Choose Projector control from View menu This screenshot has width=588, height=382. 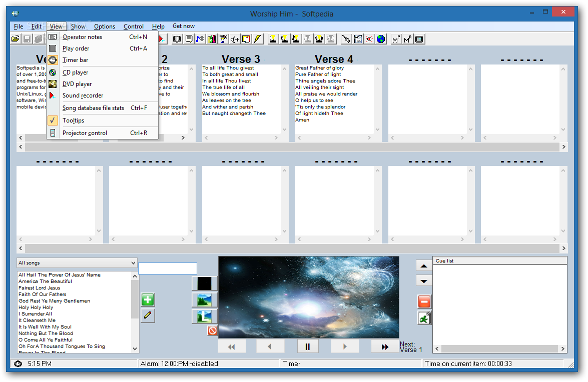pyautogui.click(x=102, y=133)
